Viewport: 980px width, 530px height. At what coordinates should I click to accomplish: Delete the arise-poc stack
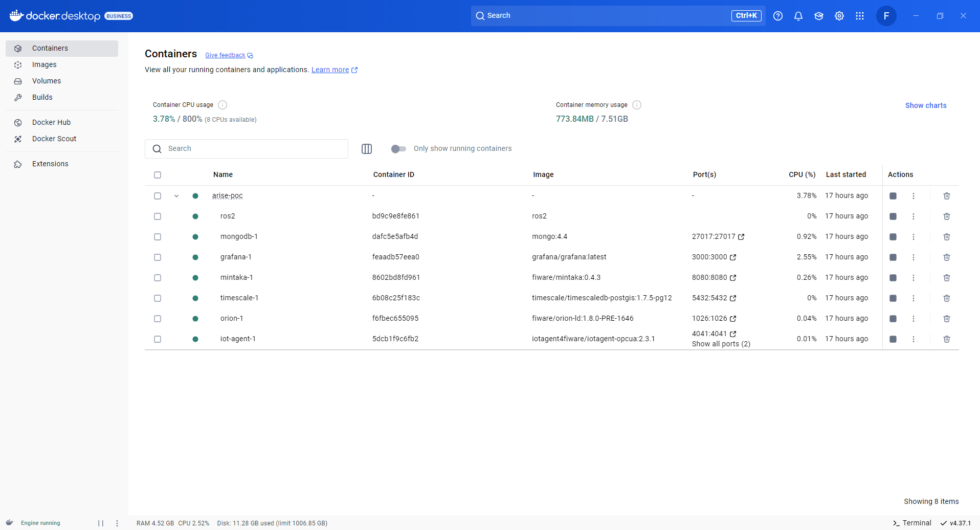point(947,196)
